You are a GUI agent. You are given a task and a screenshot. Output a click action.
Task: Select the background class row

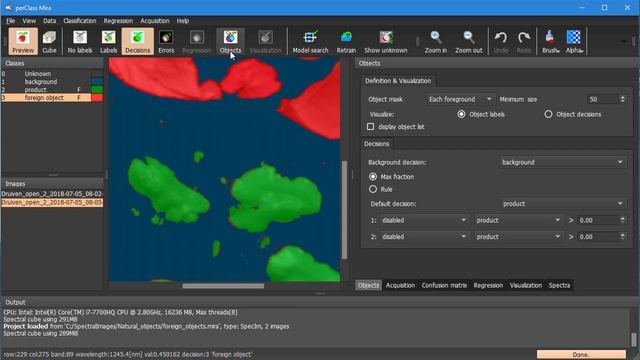[52, 82]
